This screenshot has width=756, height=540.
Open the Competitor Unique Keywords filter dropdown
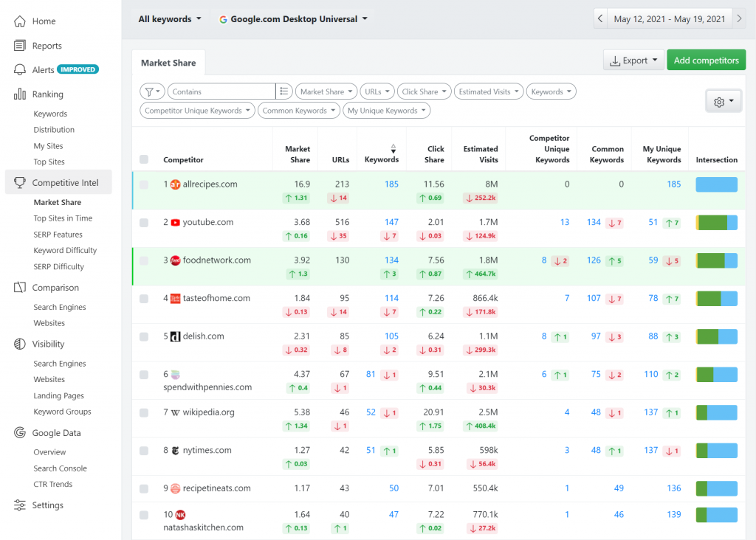(x=198, y=111)
